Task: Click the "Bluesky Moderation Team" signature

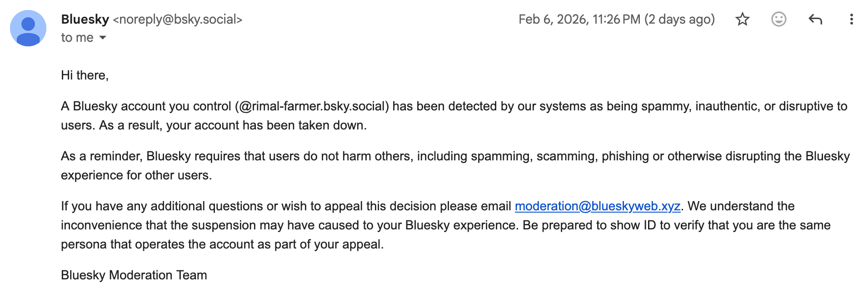Action: click(x=134, y=275)
